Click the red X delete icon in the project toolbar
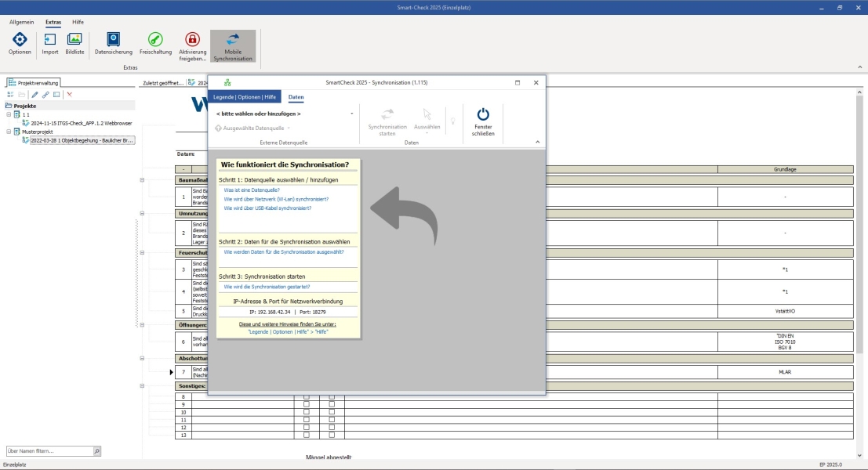 click(70, 95)
